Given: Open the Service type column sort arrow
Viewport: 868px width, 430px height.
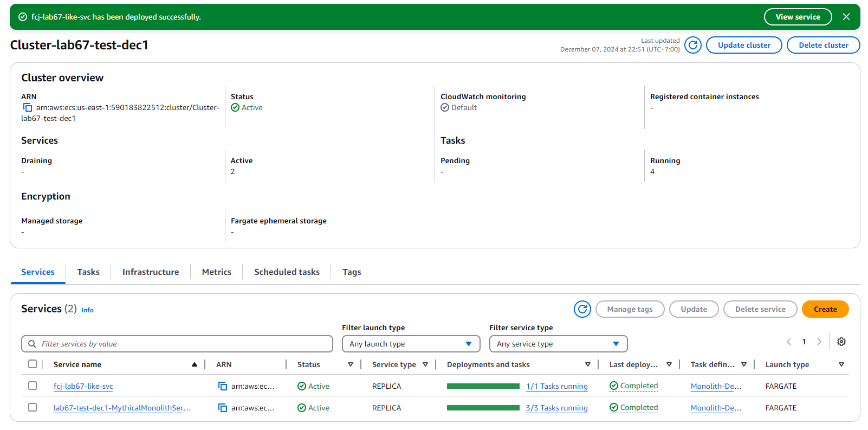Looking at the screenshot, I should tap(425, 364).
